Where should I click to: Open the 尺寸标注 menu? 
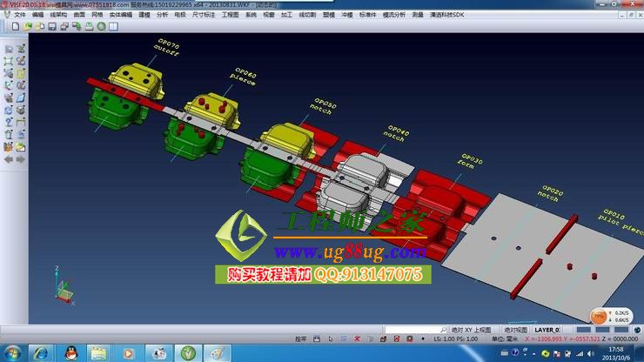pyautogui.click(x=204, y=15)
